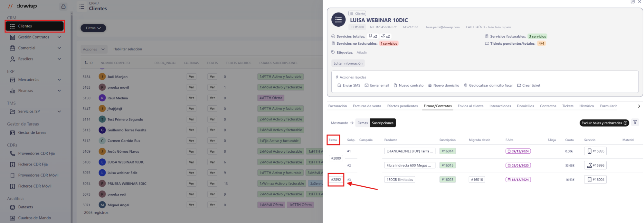Open Ficheros CDR Móvil
The width and height of the screenshot is (644, 223).
[35, 186]
